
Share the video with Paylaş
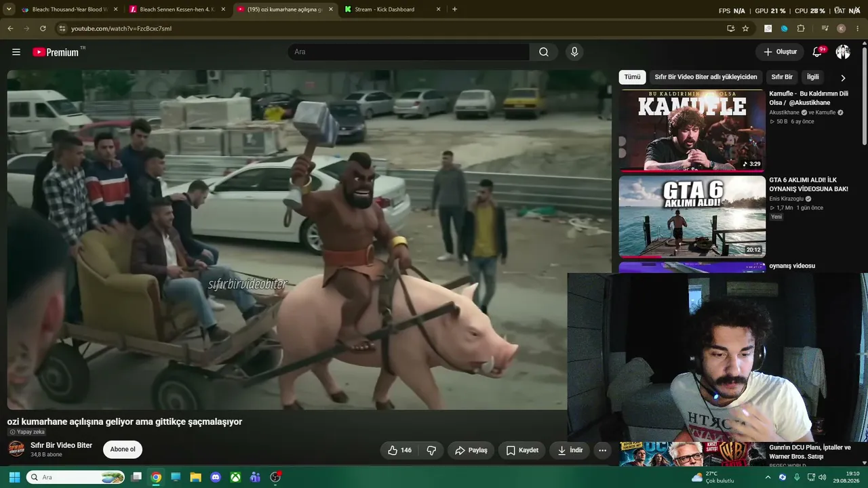(x=471, y=450)
